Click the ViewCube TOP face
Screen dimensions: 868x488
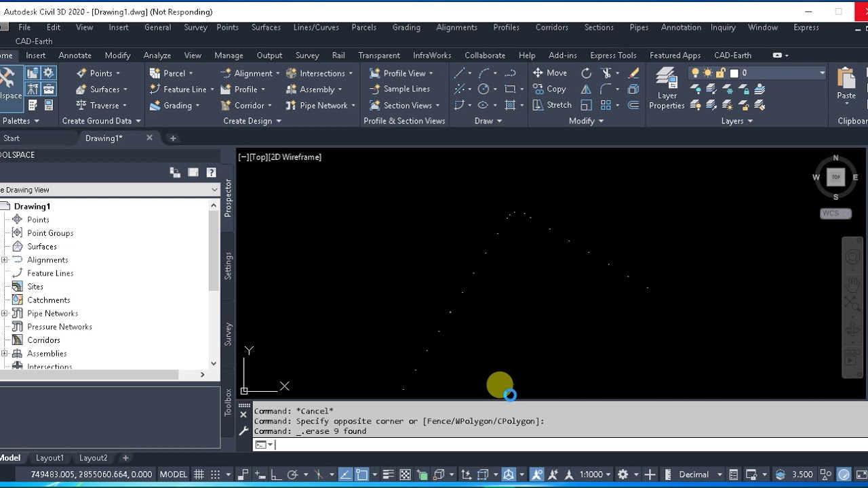[x=835, y=177]
